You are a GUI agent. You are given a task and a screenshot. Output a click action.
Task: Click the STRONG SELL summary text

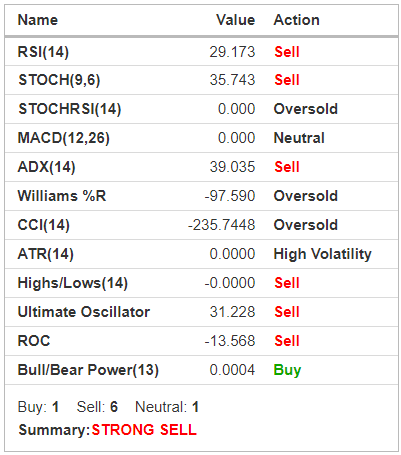144,430
